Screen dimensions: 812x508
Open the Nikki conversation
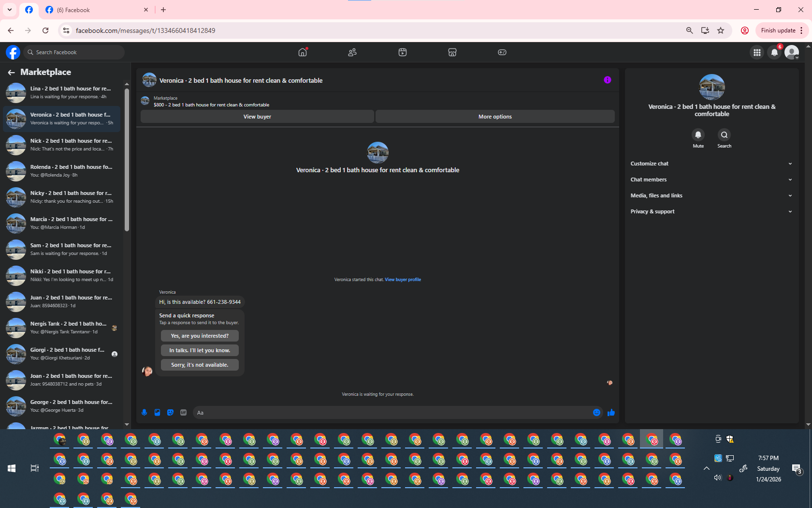(62, 276)
